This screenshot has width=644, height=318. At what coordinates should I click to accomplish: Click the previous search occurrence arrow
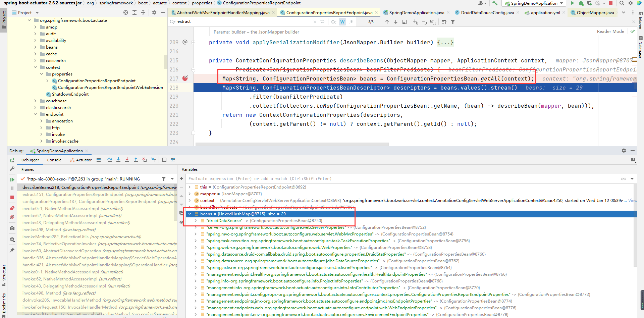pyautogui.click(x=387, y=22)
